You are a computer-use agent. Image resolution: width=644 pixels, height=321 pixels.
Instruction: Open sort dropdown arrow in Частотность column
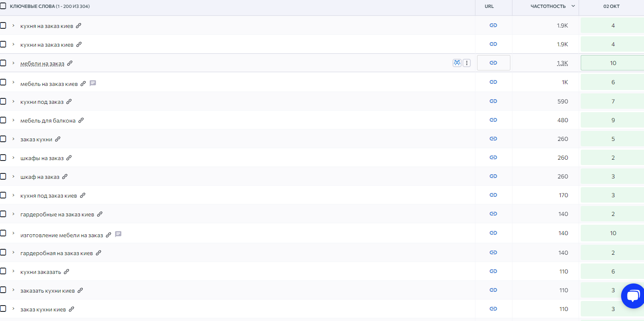[x=573, y=6]
